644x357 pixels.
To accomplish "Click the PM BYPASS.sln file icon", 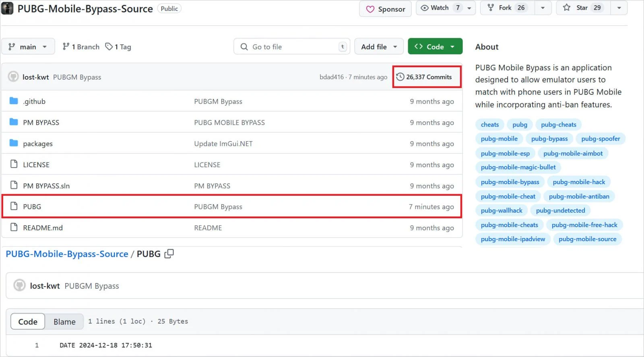I will 14,185.
